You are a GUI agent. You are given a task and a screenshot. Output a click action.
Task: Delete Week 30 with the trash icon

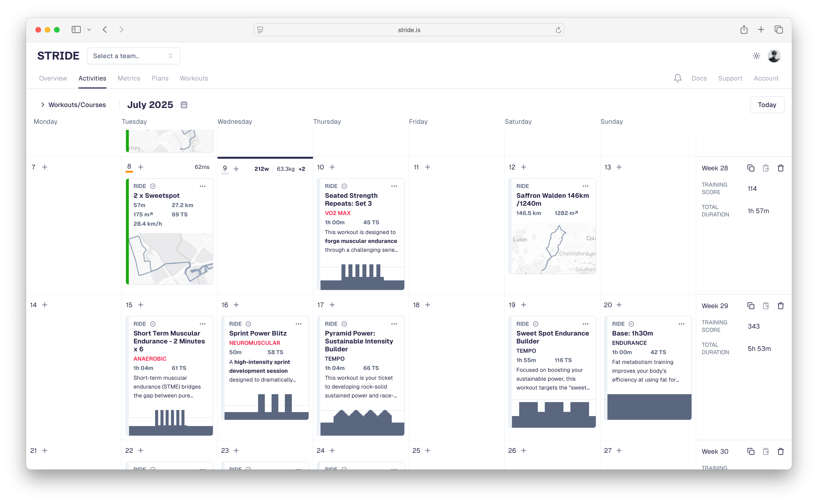780,451
